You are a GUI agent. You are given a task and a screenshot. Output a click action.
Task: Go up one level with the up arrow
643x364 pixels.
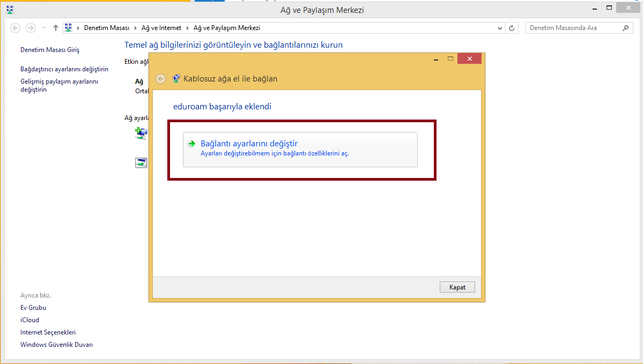(56, 28)
